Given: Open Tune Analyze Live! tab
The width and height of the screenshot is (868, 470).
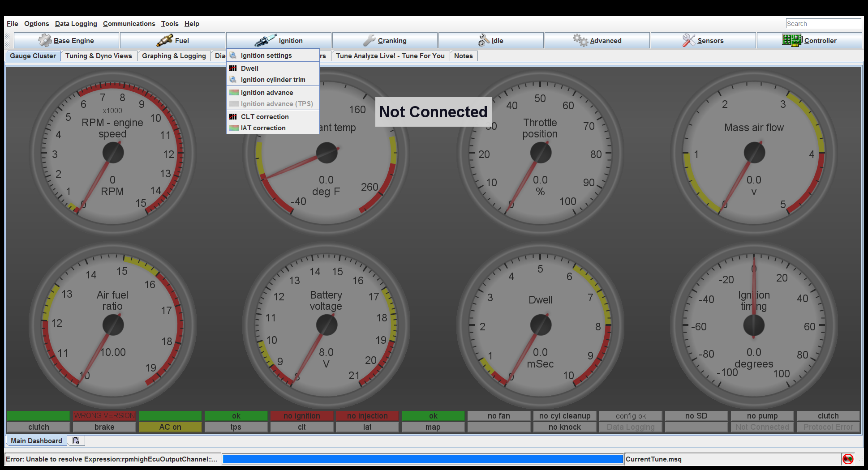Looking at the screenshot, I should click(390, 56).
